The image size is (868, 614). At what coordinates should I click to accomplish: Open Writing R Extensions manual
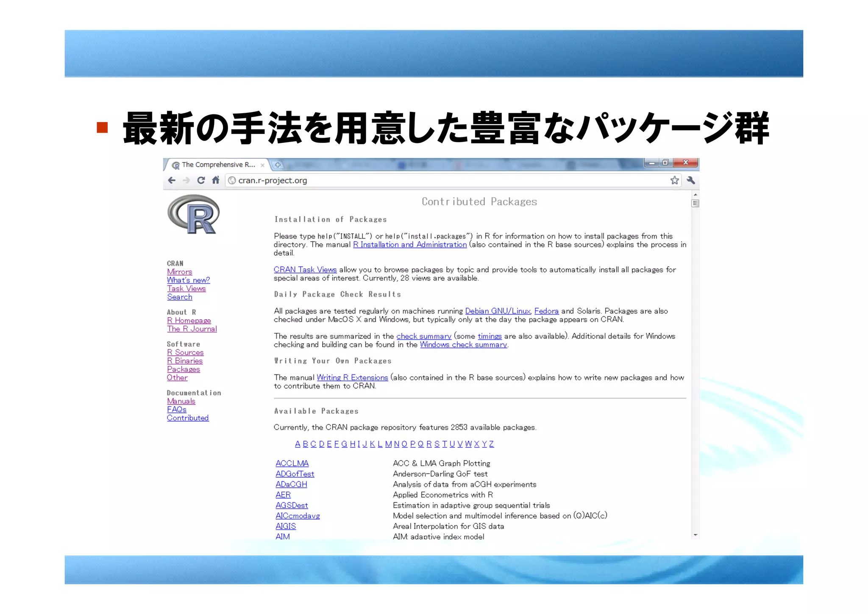pyautogui.click(x=352, y=378)
